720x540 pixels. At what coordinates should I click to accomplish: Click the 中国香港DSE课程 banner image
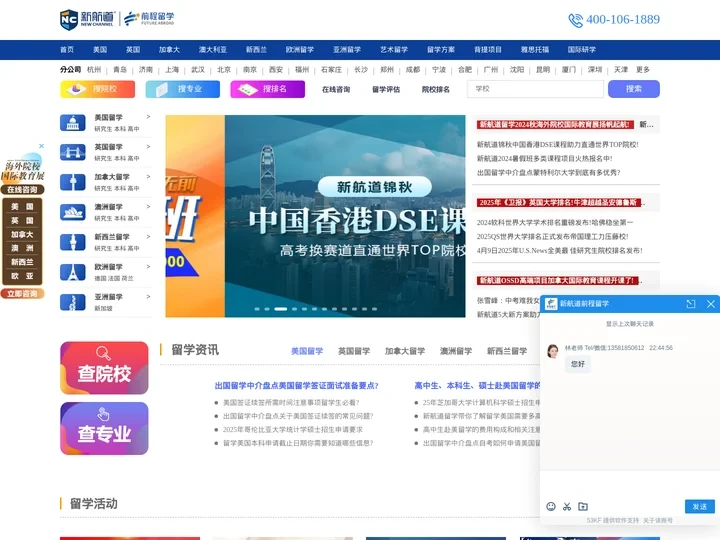[345, 216]
